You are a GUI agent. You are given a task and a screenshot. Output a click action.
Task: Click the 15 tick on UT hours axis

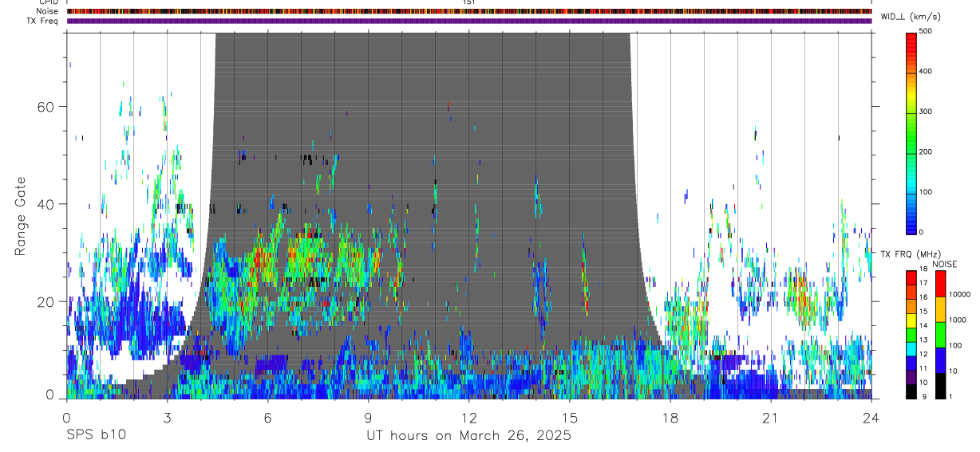click(x=569, y=418)
